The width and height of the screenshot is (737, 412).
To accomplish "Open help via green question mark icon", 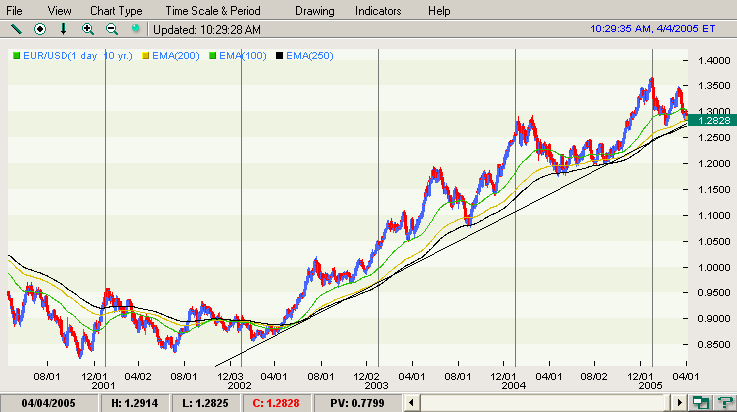I will point(724,402).
